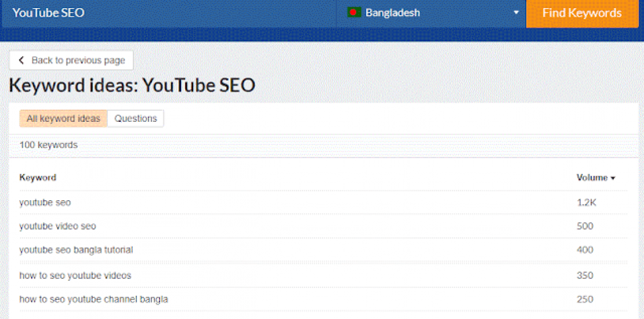Click the 1.2K volume value
This screenshot has height=319, width=644.
(586, 202)
